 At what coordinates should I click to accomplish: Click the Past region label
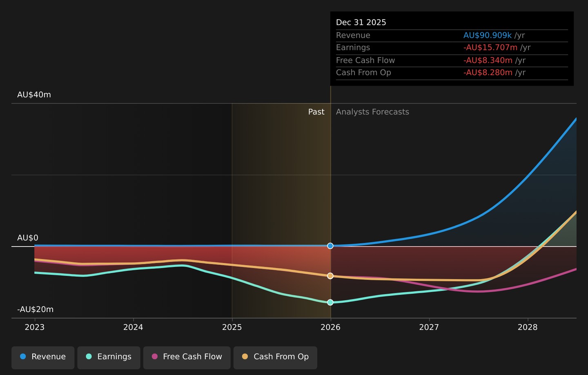pyautogui.click(x=316, y=112)
